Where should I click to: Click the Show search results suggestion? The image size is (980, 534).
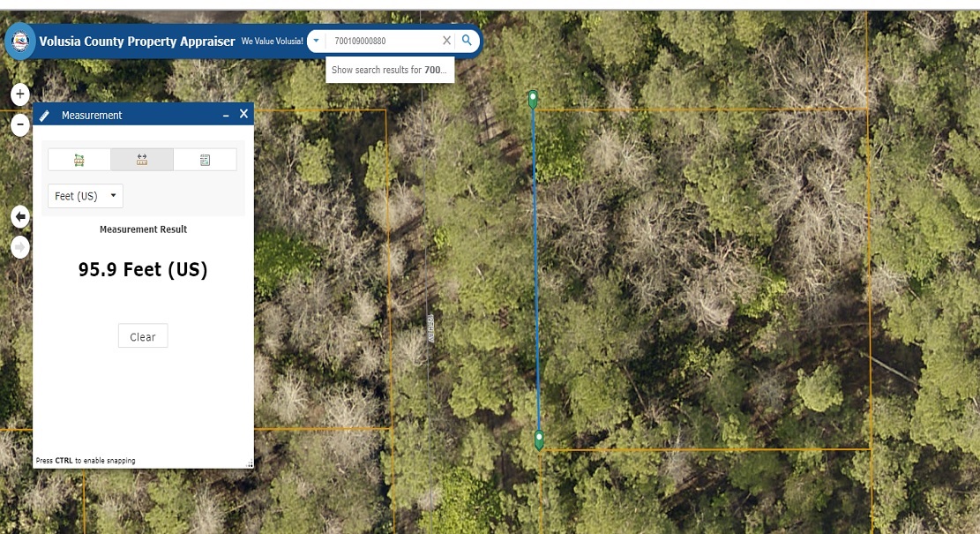pos(389,70)
